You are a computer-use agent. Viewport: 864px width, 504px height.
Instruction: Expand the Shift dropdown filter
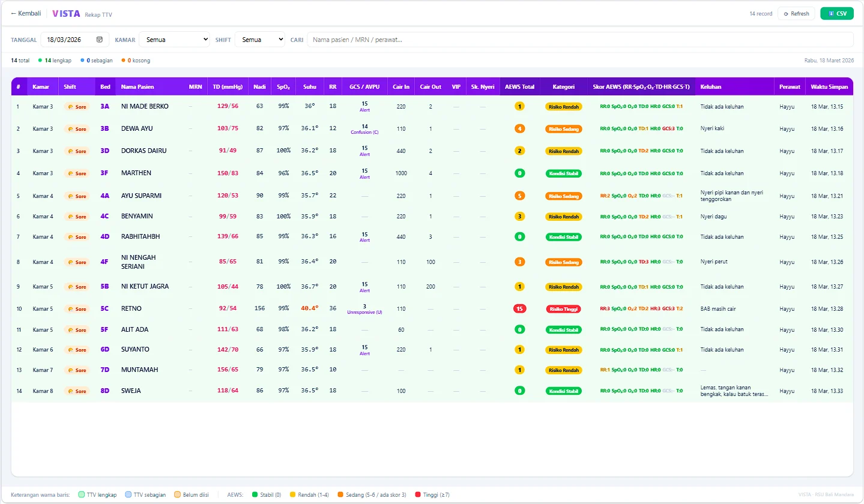coord(260,40)
